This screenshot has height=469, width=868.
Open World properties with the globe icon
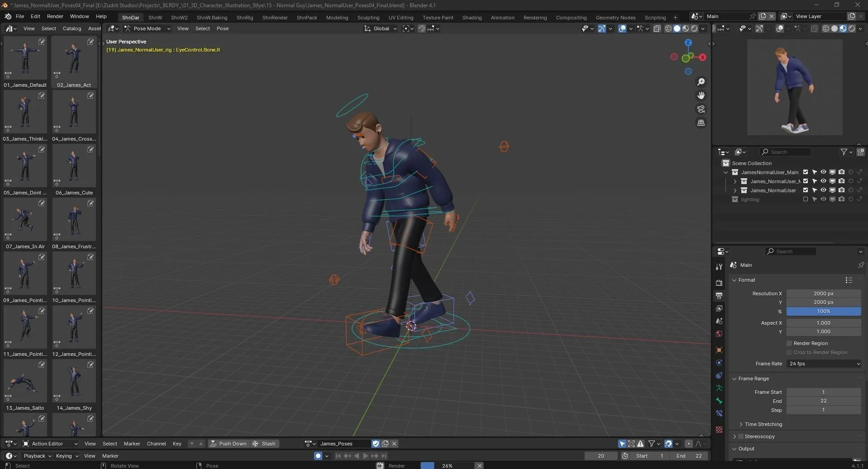click(719, 333)
